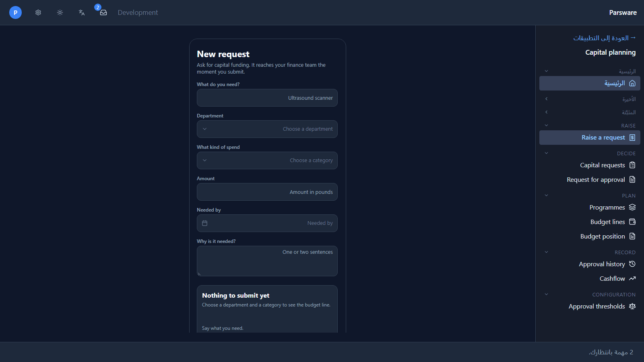Open the settings gear icon
This screenshot has height=362, width=644.
(x=38, y=12)
